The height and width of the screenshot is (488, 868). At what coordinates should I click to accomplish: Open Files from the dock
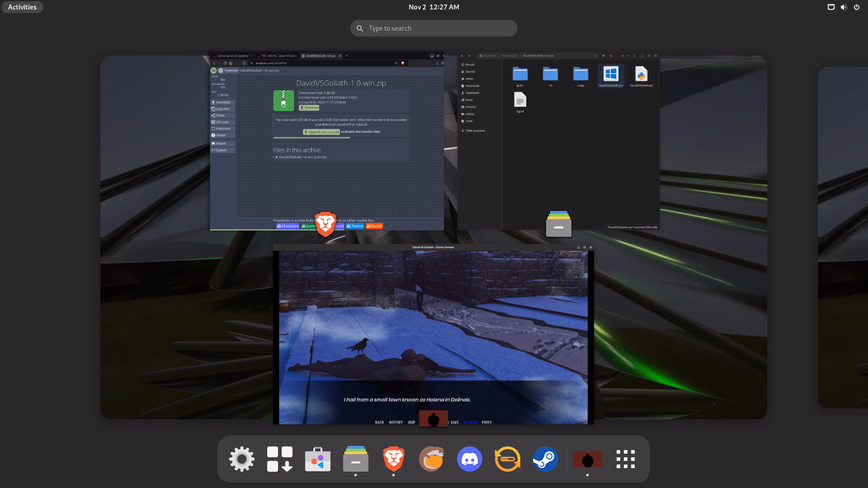[x=356, y=459]
